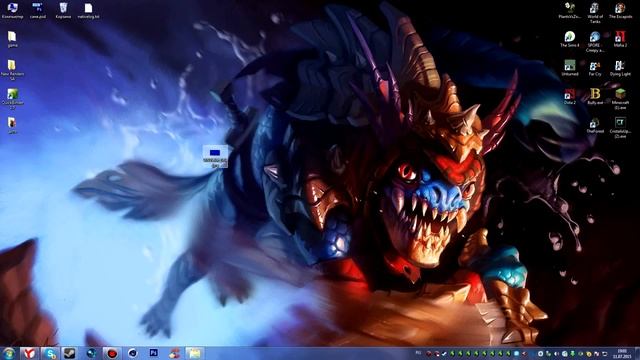The image size is (640, 360).
Task: Open Skype from the taskbar
Action: coord(50,353)
